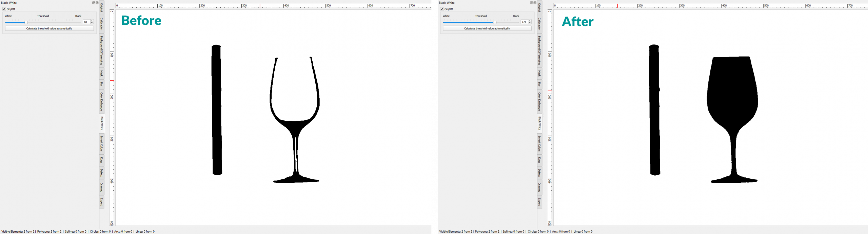Undock the Black-White panel in Before window
This screenshot has height=234, width=868.
point(94,3)
